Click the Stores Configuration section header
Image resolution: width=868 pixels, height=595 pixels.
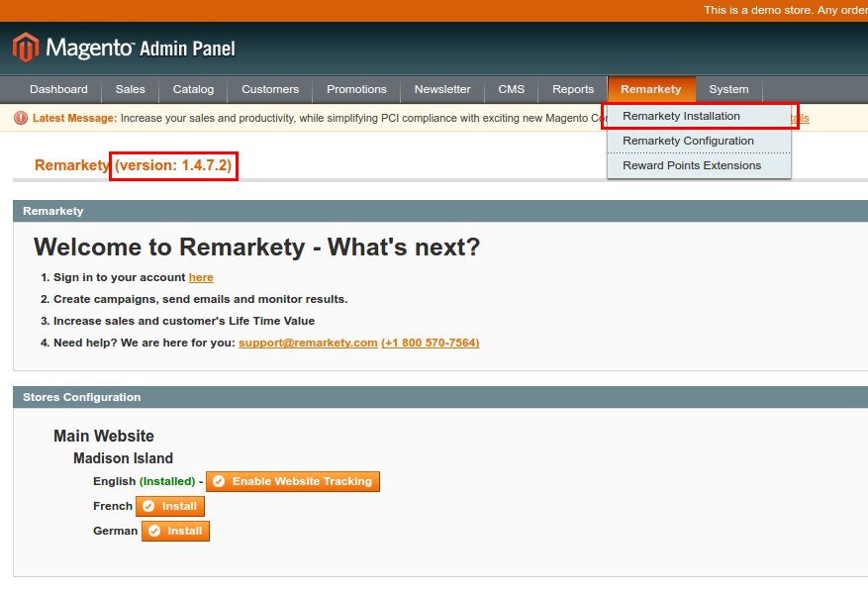pos(440,397)
